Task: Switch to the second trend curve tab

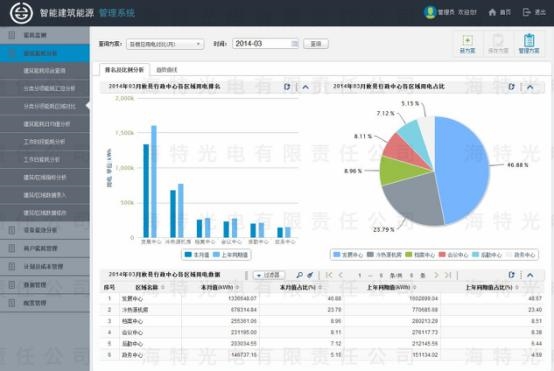Action: [x=166, y=70]
